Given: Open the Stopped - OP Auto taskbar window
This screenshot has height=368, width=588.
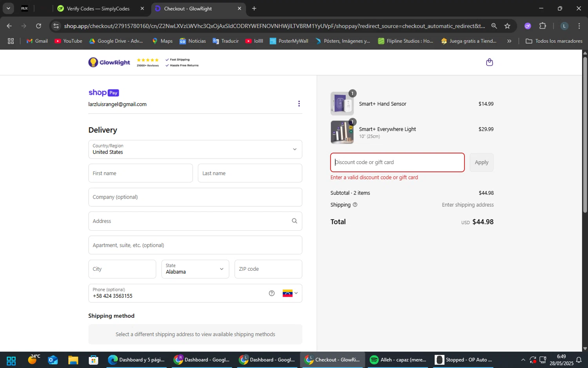Looking at the screenshot, I should click(x=464, y=360).
